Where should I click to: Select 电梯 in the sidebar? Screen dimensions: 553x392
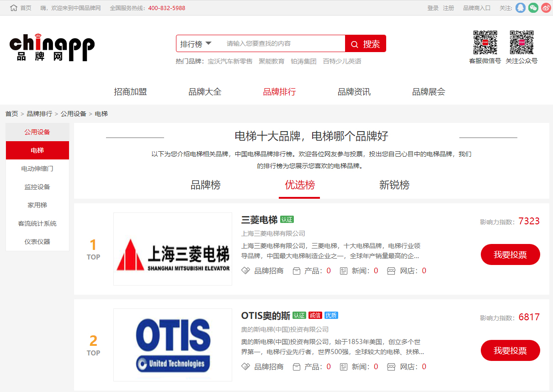click(x=37, y=150)
